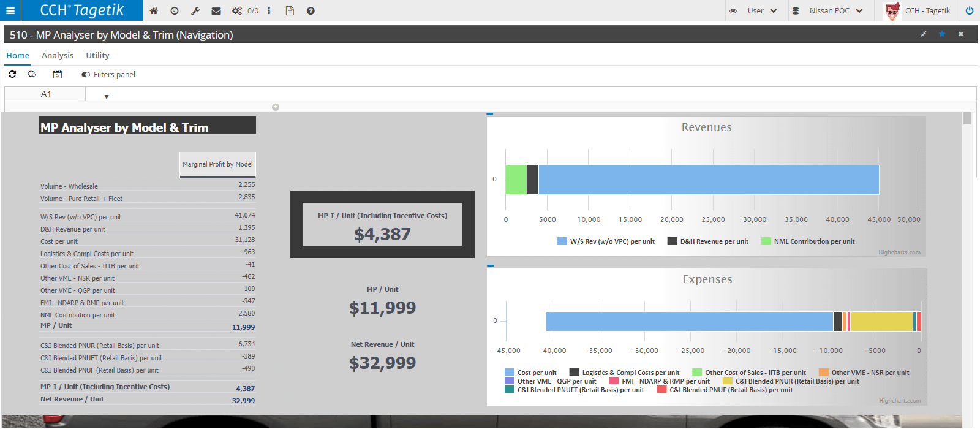Open the envelope messages icon
The width and height of the screenshot is (980, 429).
[x=216, y=11]
